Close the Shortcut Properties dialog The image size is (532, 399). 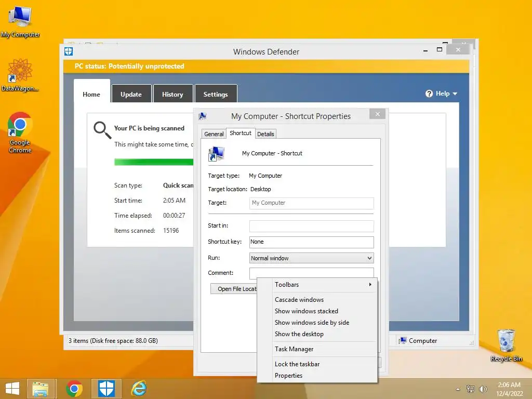[378, 114]
